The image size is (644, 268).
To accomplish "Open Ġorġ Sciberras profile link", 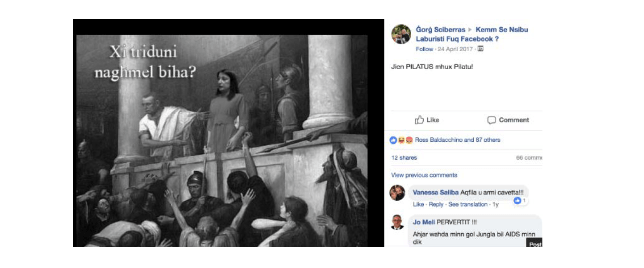I will (x=440, y=30).
